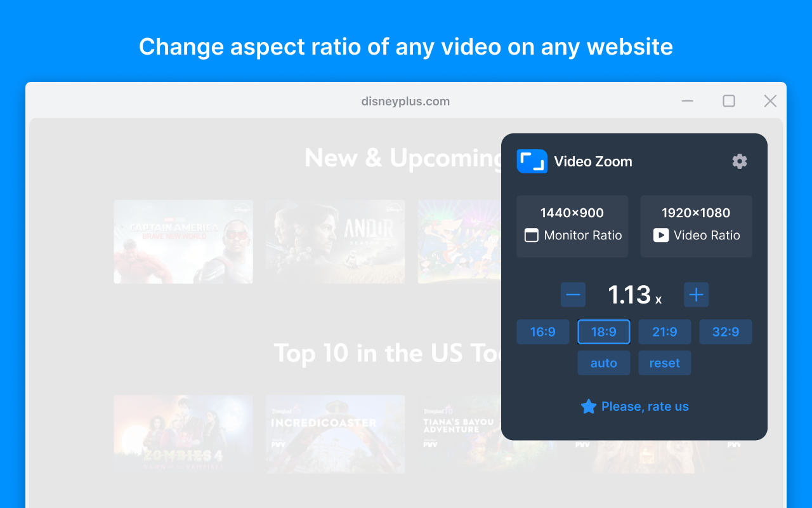This screenshot has height=508, width=812.
Task: Select the Video Ratio 1920×1080 card
Action: (696, 226)
